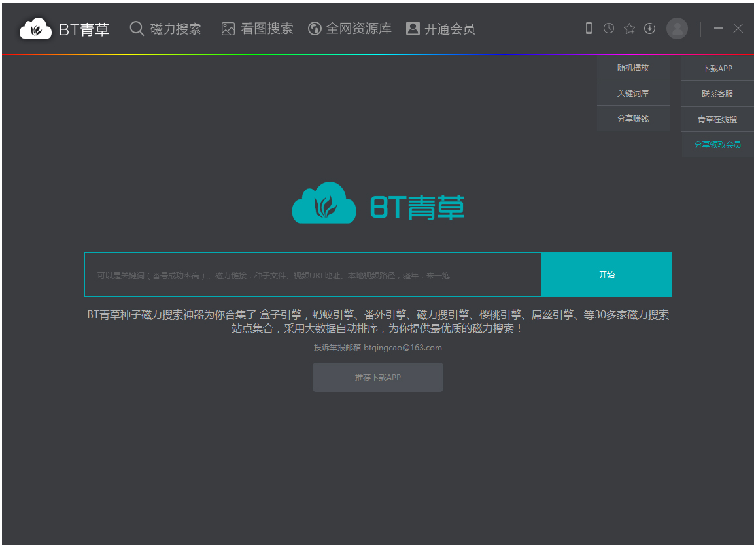The height and width of the screenshot is (547, 756).
Task: Focus the keyword or magnet link search field
Action: point(313,274)
